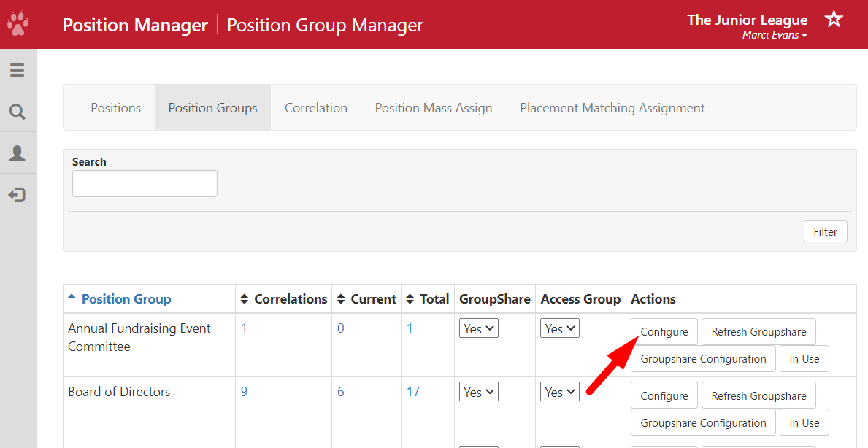Screen dimensions: 868x448
Task: Open the Correlation tab
Action: (316, 108)
